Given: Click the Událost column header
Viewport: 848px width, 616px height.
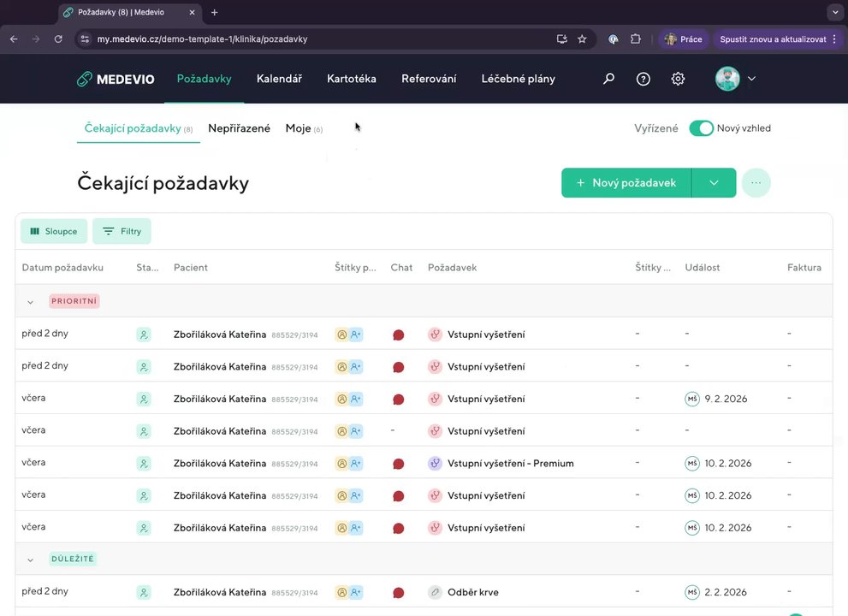Looking at the screenshot, I should pos(702,268).
